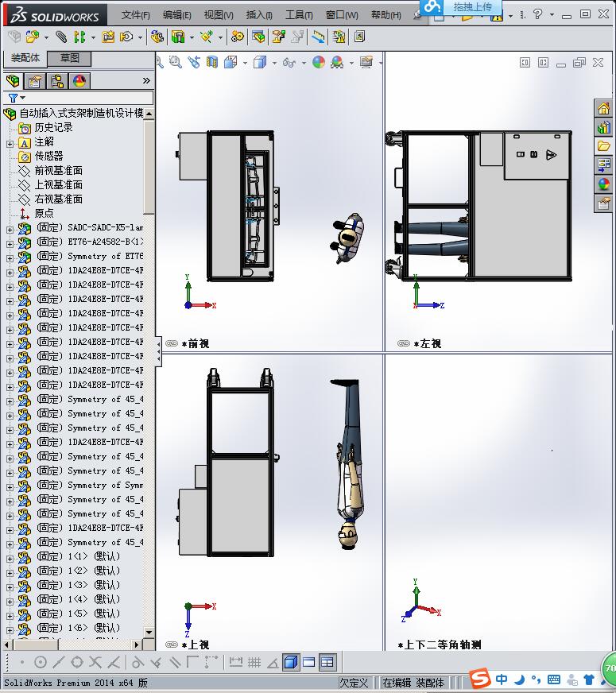Toggle link icon beside 前视 view label
616x693 pixels.
(172, 343)
